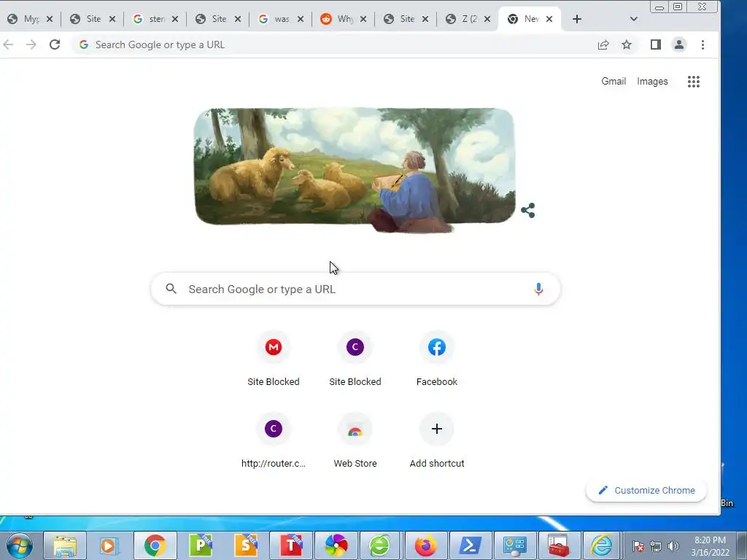Open the Facebook shortcut
The height and width of the screenshot is (560, 747).
coord(437,359)
